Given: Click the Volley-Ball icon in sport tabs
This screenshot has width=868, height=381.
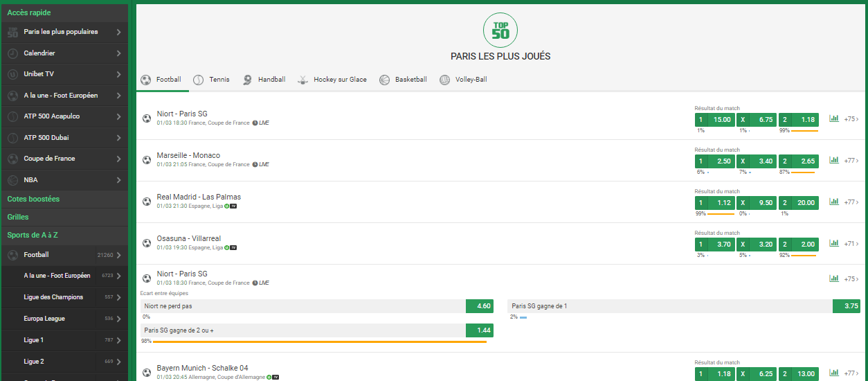Looking at the screenshot, I should [x=444, y=80].
